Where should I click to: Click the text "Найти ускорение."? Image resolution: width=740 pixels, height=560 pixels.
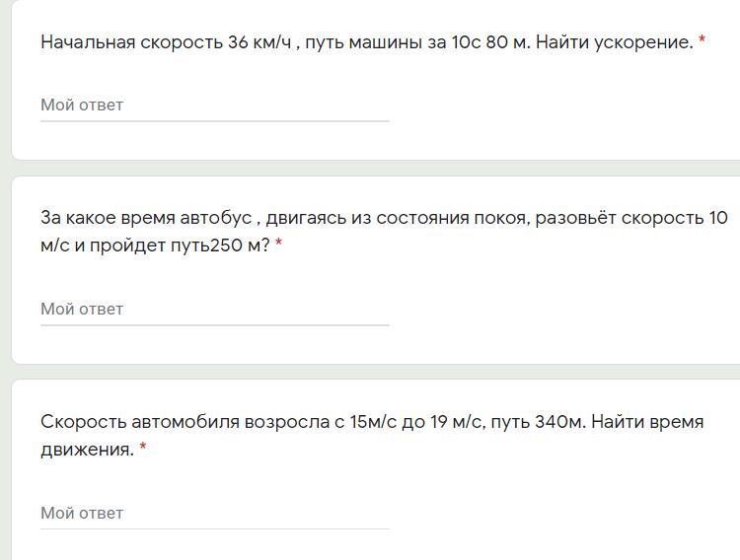coord(615,42)
